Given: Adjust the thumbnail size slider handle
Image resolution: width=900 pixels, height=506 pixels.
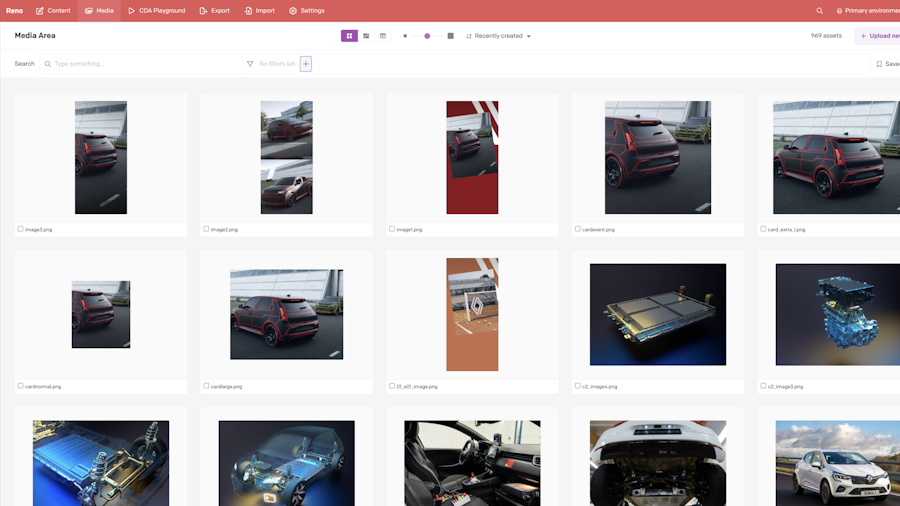Looking at the screenshot, I should click(427, 36).
